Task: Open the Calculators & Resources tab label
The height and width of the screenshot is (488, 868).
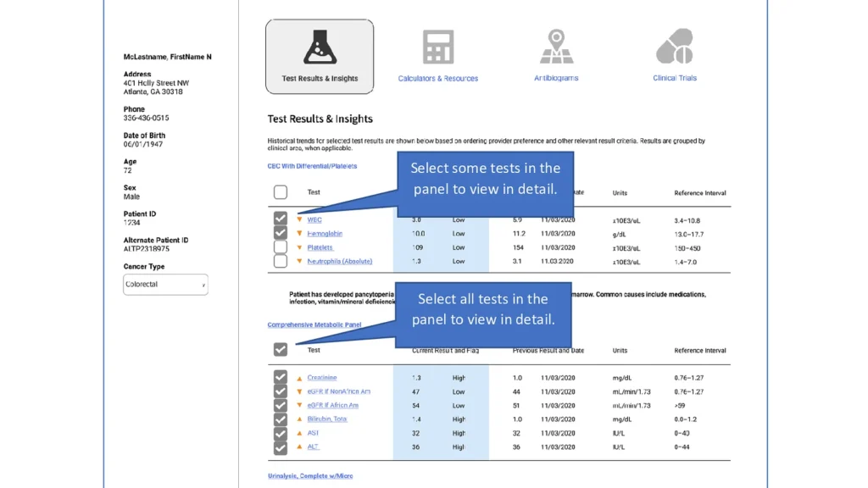Action: [x=437, y=79]
